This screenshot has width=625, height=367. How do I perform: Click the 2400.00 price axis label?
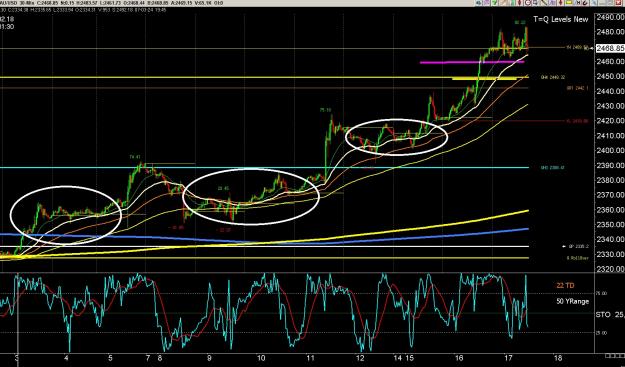click(610, 151)
